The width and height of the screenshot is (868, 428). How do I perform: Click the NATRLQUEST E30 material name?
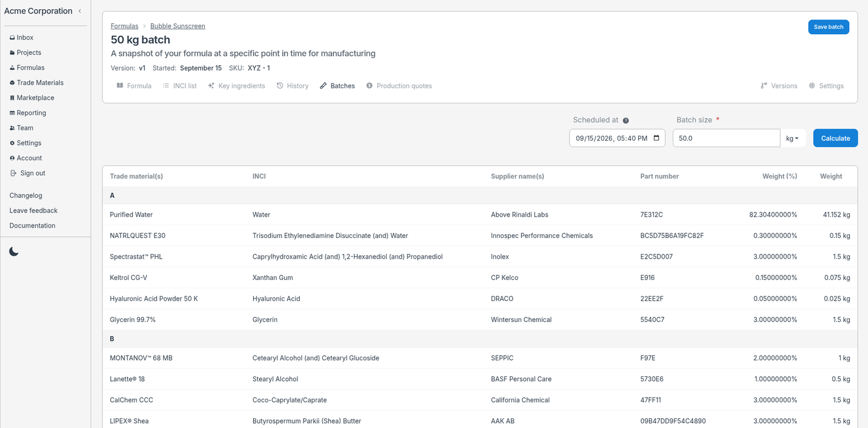[x=137, y=236]
